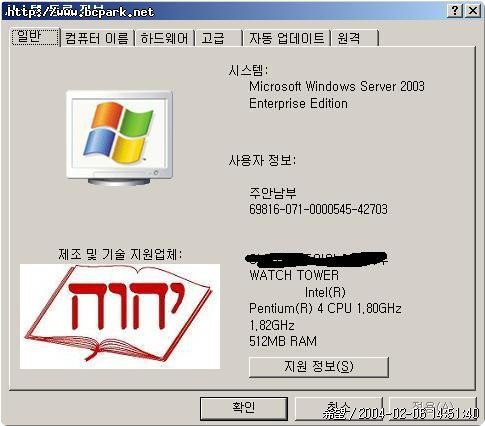Close the system properties dialog with X
Screen dimensions: 485x426
(x=473, y=11)
